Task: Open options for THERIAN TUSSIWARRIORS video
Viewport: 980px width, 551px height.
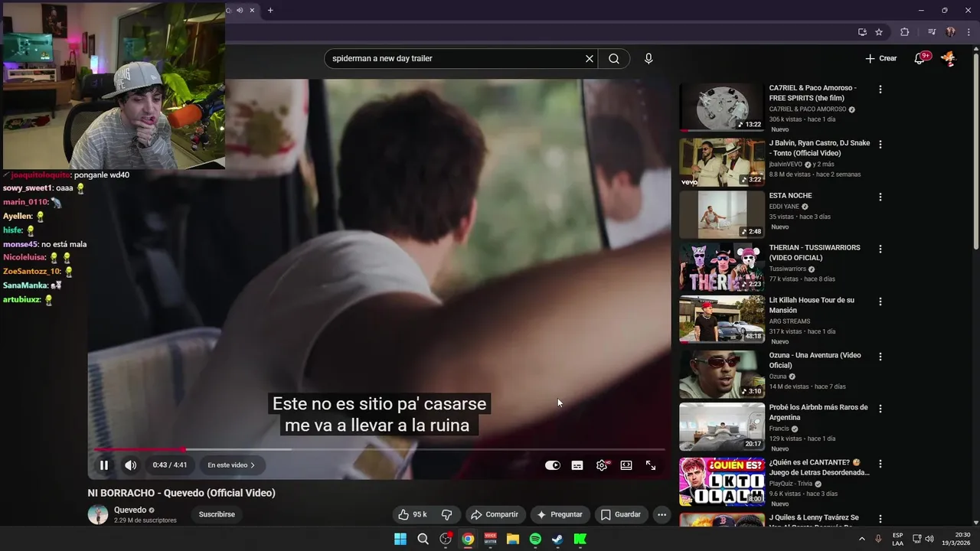Action: coord(880,249)
